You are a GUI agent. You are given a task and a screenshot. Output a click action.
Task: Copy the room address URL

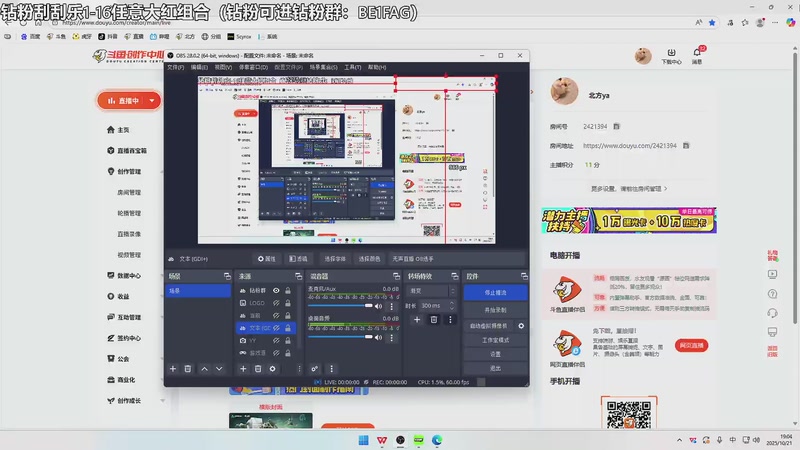686,145
